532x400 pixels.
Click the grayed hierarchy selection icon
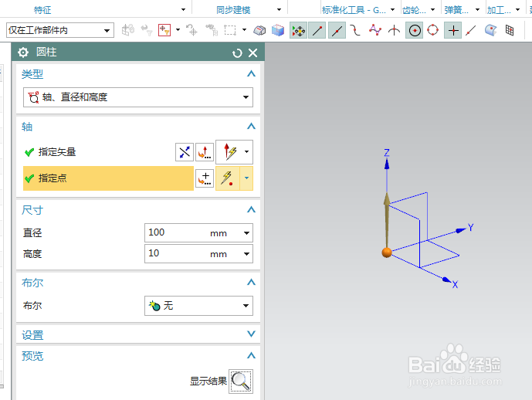212,30
